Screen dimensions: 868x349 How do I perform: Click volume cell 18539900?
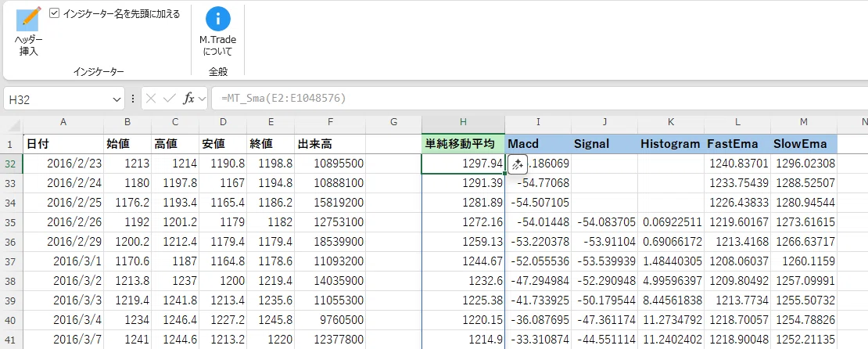pyautogui.click(x=331, y=242)
